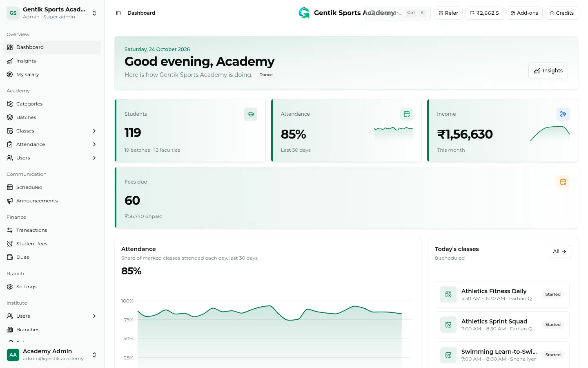Toggle the sidebar panel icon beside Dashboard breadcrumb
The image size is (588, 368).
118,13
